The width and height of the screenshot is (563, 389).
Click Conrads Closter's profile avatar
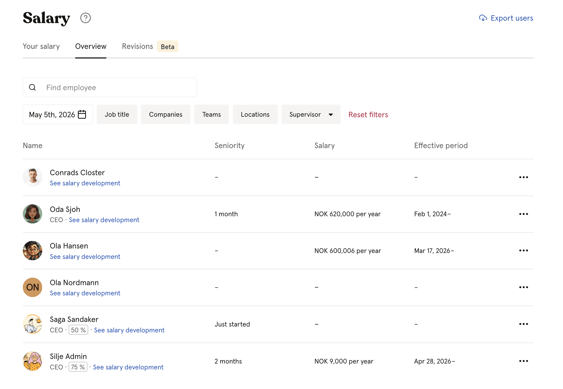33,177
